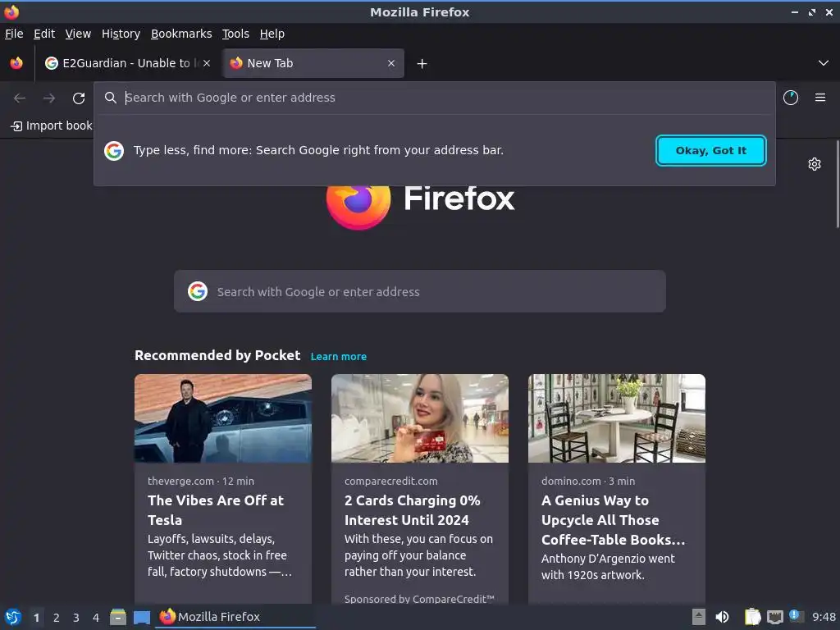
Task: Click the reload page icon
Action: (x=79, y=98)
